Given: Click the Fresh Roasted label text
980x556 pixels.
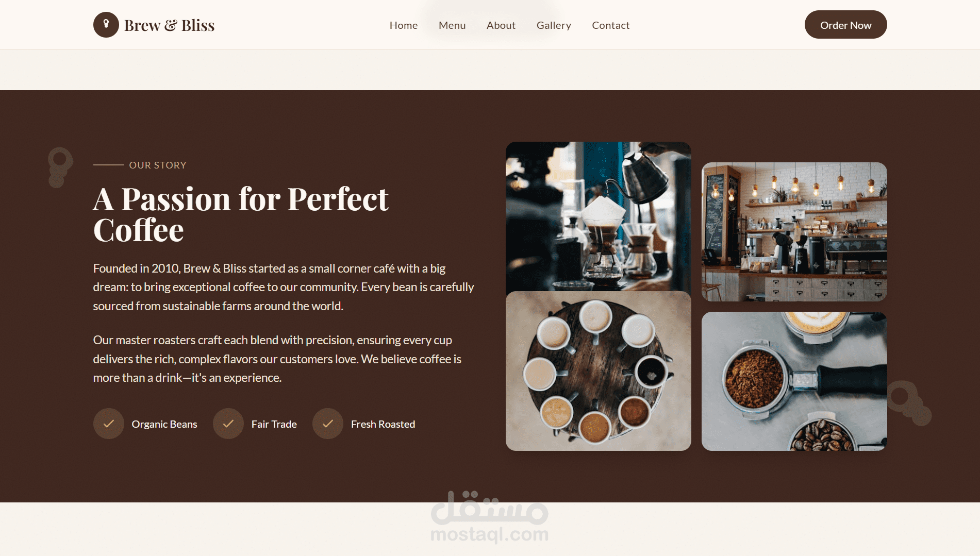Looking at the screenshot, I should click(x=383, y=424).
